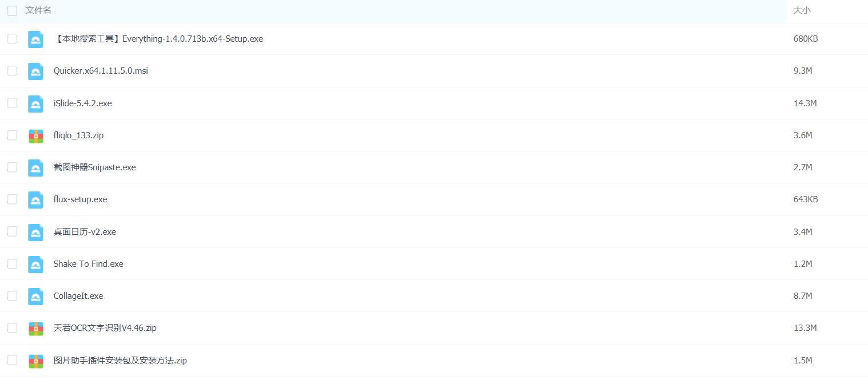Click the 图片助手插件安装包 zip archive icon
The height and width of the screenshot is (384, 868).
tap(35, 361)
